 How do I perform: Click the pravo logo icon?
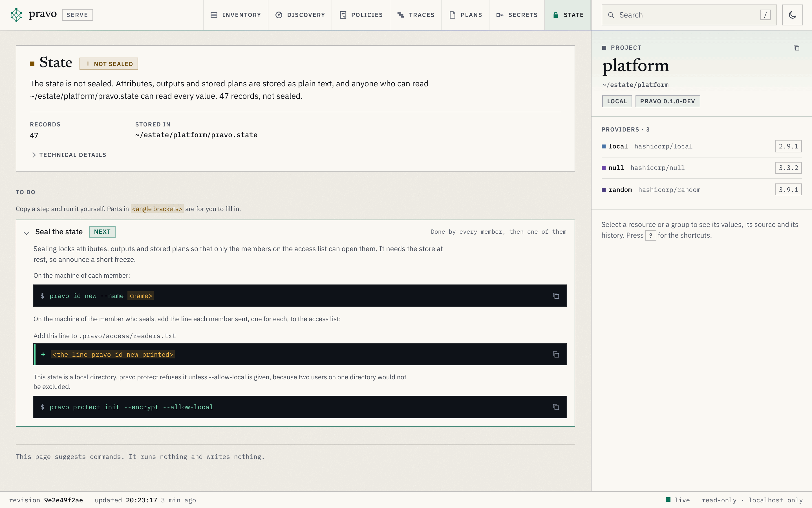point(16,15)
